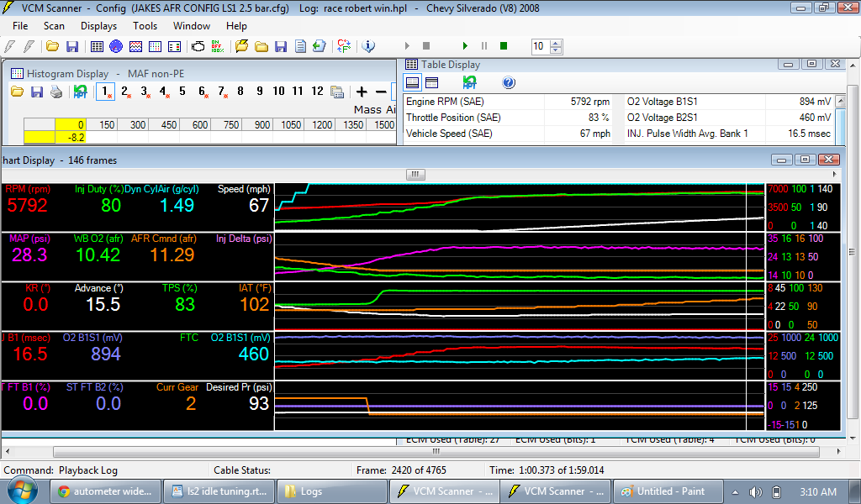Click the chart splitter grip button
The image size is (861, 504).
[415, 175]
